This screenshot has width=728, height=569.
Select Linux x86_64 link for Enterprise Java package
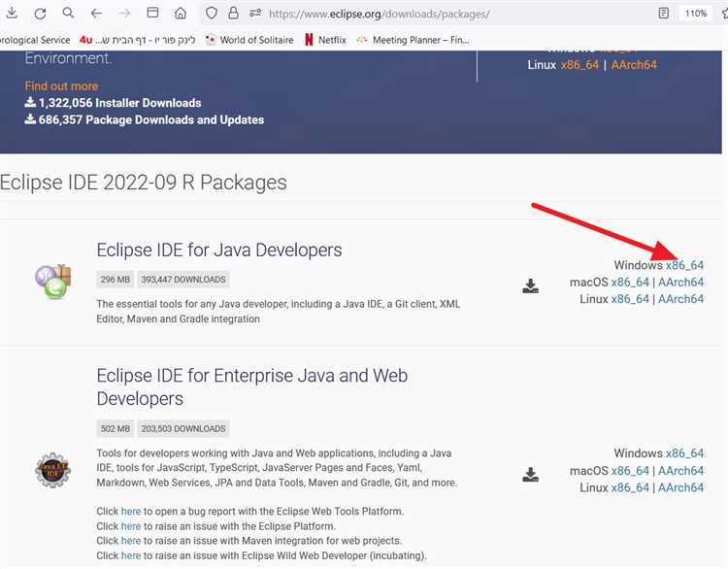pos(629,487)
